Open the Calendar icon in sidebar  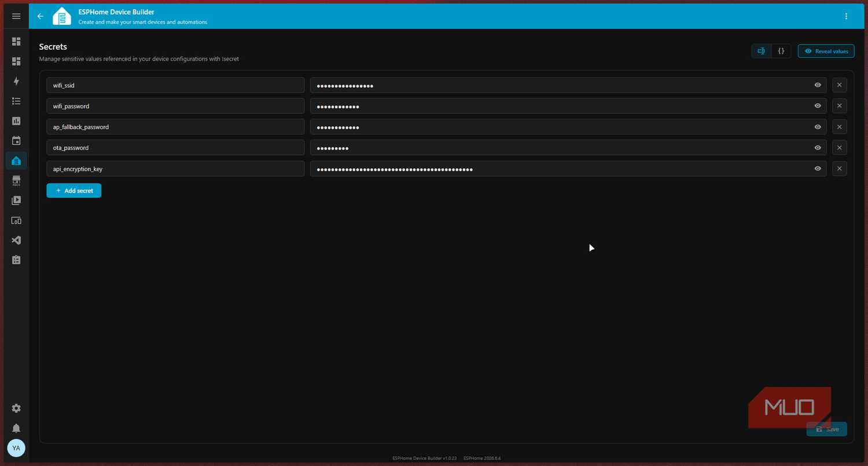16,140
